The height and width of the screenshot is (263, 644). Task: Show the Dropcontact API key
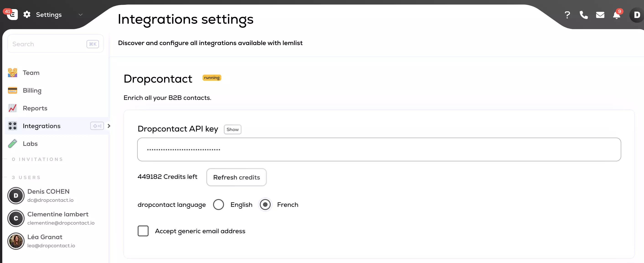pos(232,129)
